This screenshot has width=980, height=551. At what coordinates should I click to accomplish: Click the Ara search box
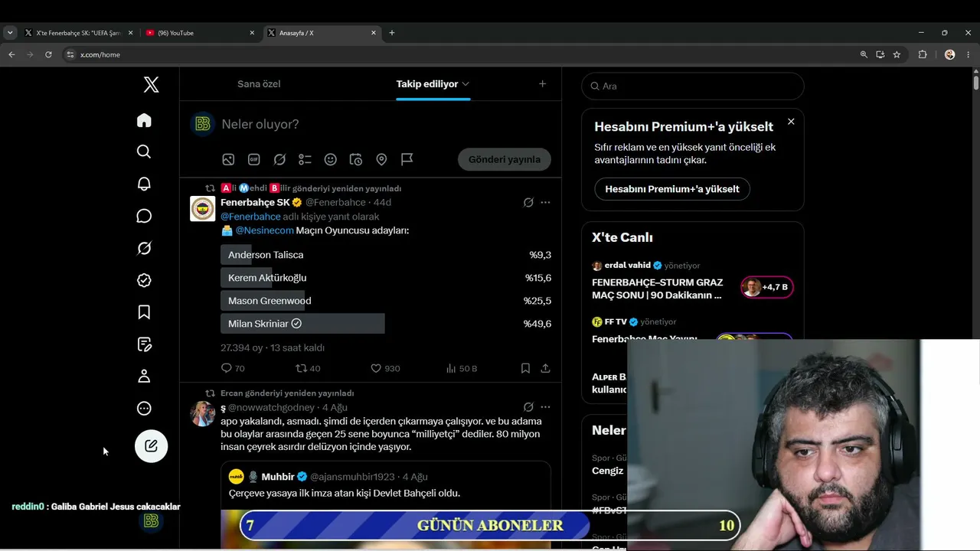pos(693,86)
